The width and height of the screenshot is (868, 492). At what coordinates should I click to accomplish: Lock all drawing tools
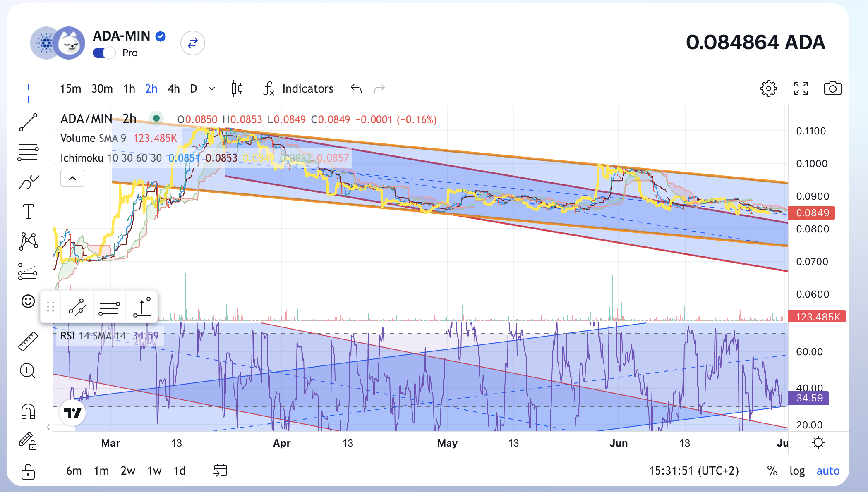(x=28, y=471)
